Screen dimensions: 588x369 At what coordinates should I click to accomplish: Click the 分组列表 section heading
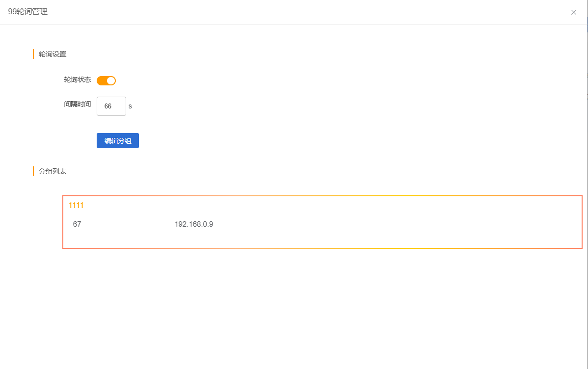coord(53,171)
